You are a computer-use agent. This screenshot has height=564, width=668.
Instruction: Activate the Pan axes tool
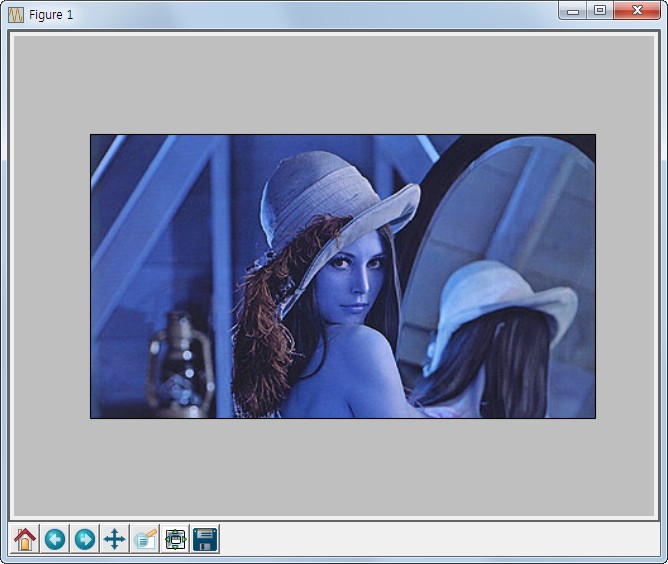115,539
